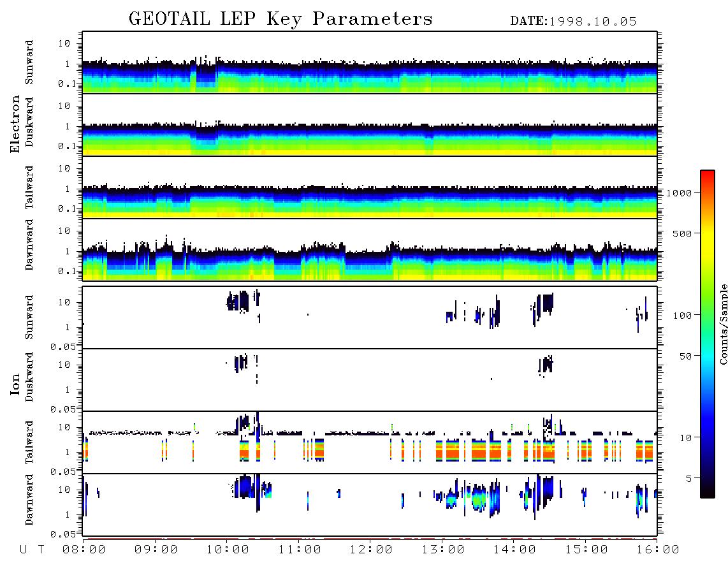Click the Ion Tailward spectrogram panel
This screenshot has height=561, width=728.
(370, 442)
